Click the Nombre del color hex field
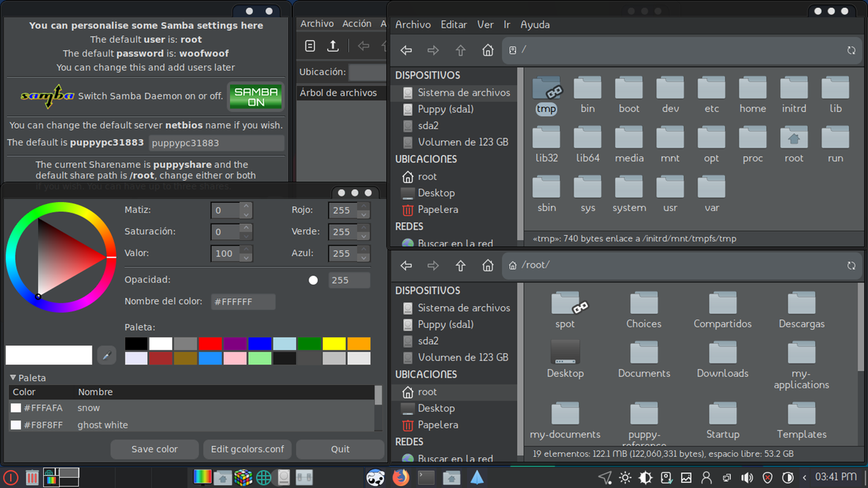The image size is (868, 488). tap(243, 302)
